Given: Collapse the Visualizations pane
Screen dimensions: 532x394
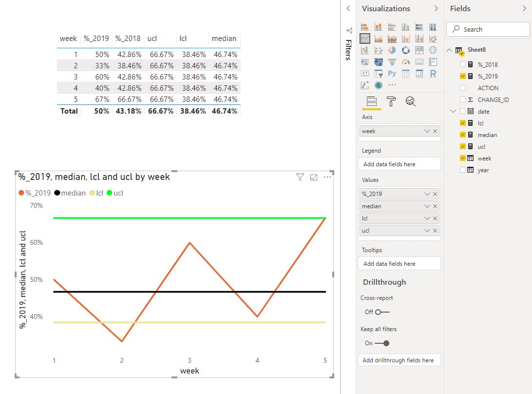Looking at the screenshot, I should [x=436, y=8].
